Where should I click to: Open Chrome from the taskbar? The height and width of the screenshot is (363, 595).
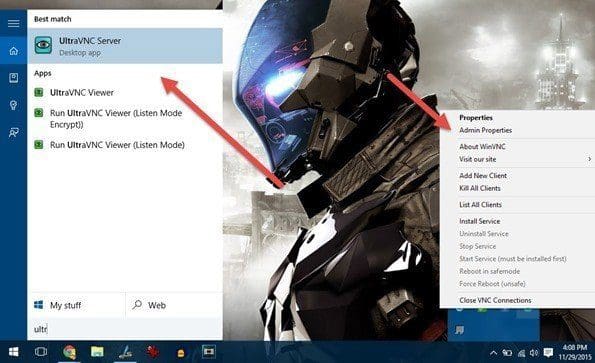coord(69,352)
